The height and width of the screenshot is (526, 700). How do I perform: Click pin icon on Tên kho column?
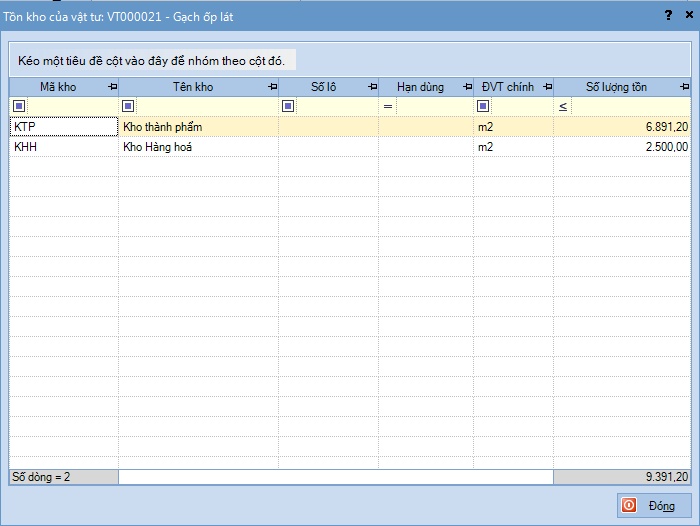pyautogui.click(x=271, y=88)
